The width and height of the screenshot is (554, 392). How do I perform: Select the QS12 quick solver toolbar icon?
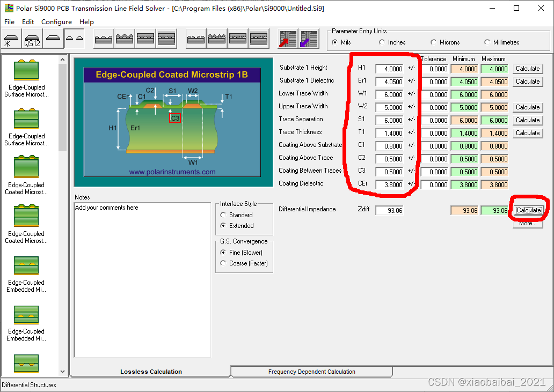pyautogui.click(x=32, y=39)
